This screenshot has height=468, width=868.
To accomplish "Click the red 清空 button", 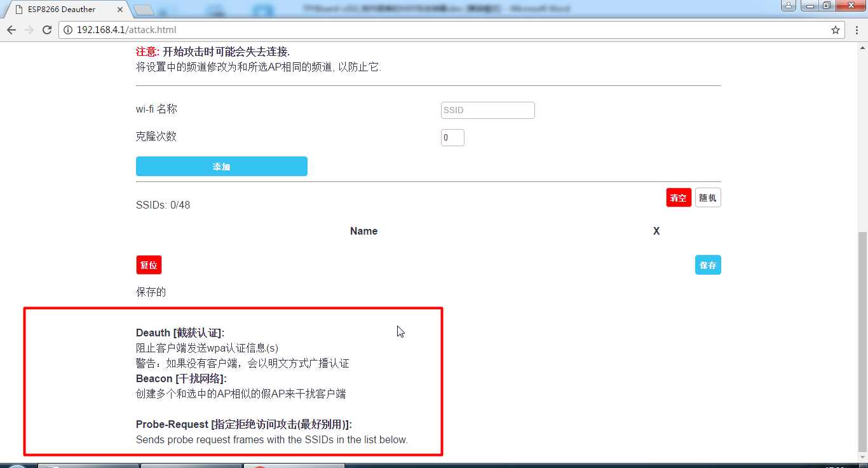I will point(679,198).
